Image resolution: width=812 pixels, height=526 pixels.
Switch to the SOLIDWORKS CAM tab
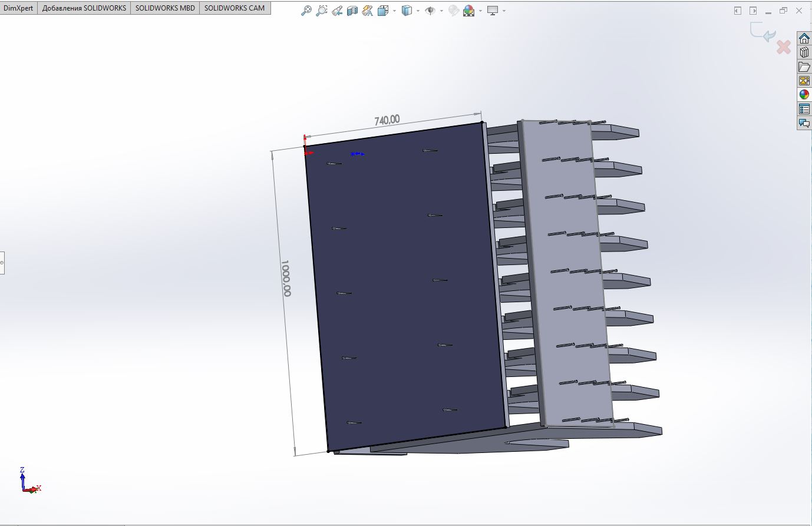coord(235,8)
